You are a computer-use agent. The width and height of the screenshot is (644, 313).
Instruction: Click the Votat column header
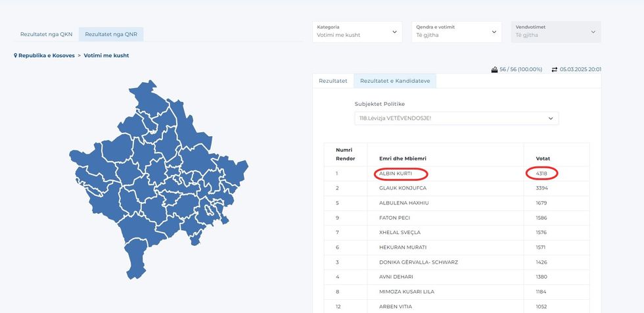[x=543, y=158]
